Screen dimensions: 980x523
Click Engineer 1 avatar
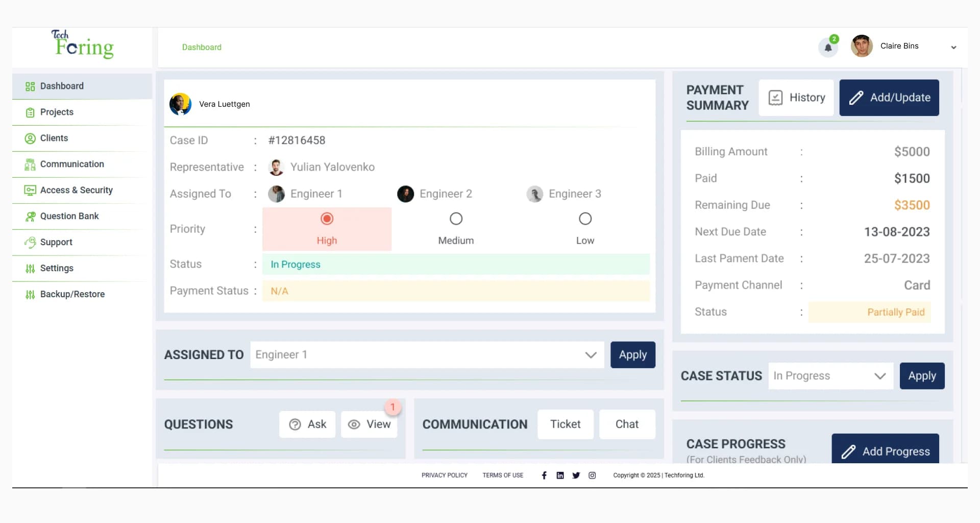pos(276,194)
